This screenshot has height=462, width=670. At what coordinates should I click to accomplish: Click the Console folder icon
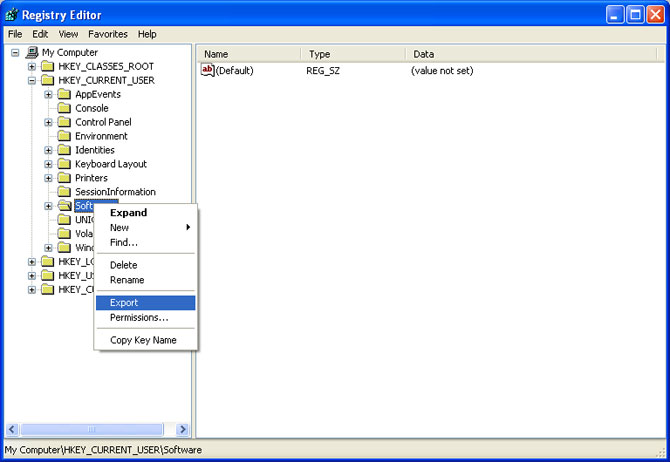[65, 108]
